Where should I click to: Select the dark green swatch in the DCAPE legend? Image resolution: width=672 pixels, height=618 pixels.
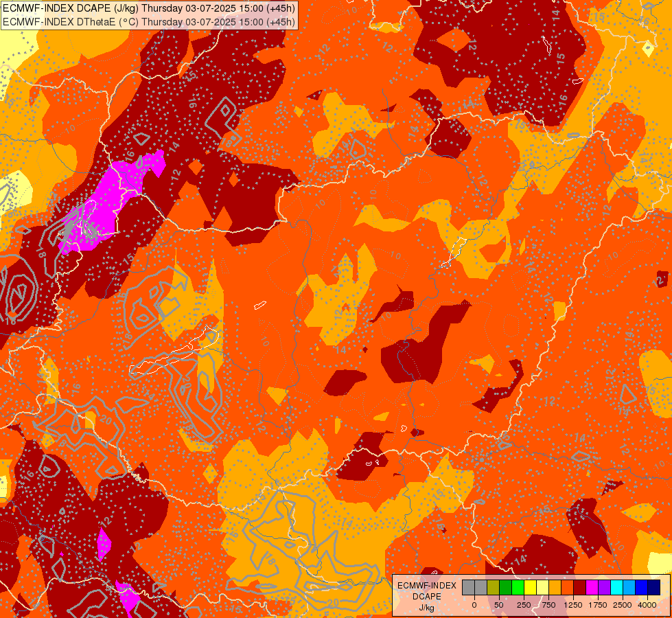click(x=505, y=587)
